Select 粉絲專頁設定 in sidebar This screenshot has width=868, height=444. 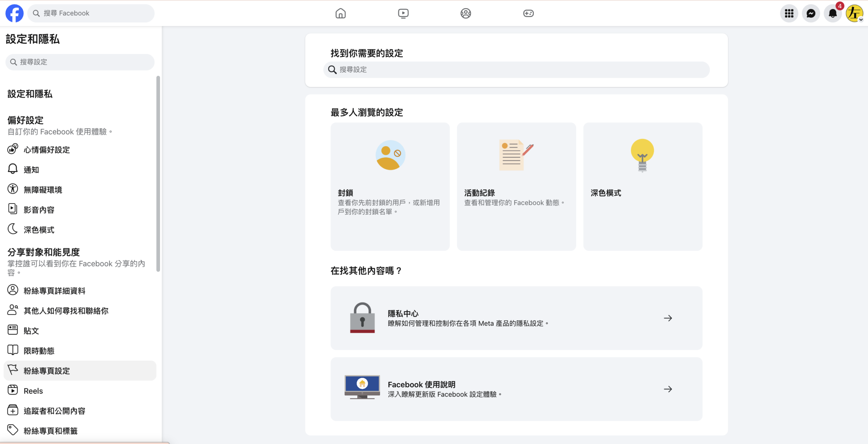tap(80, 371)
